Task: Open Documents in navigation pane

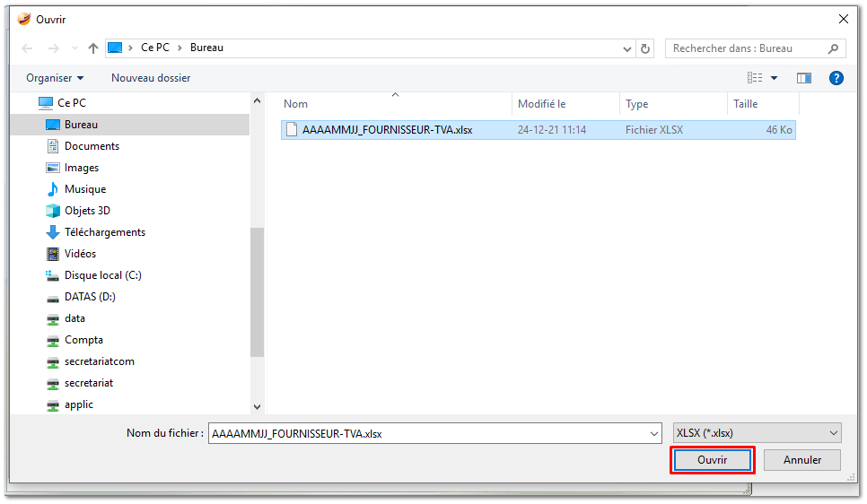Action: tap(92, 146)
